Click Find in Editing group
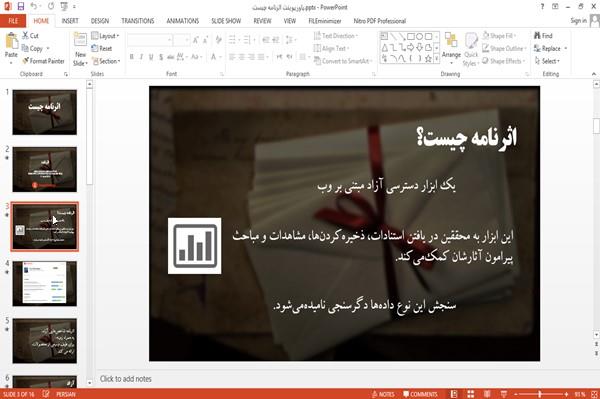600x399 pixels. coord(543,36)
